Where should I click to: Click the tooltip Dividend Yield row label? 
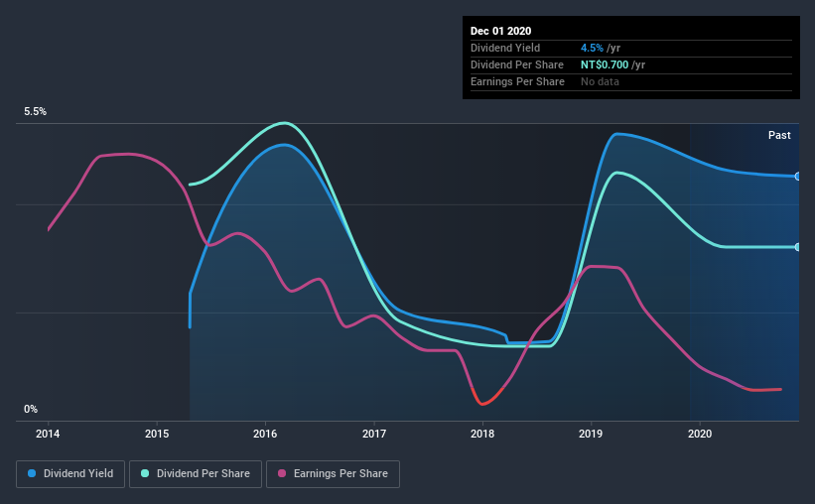[x=505, y=48]
